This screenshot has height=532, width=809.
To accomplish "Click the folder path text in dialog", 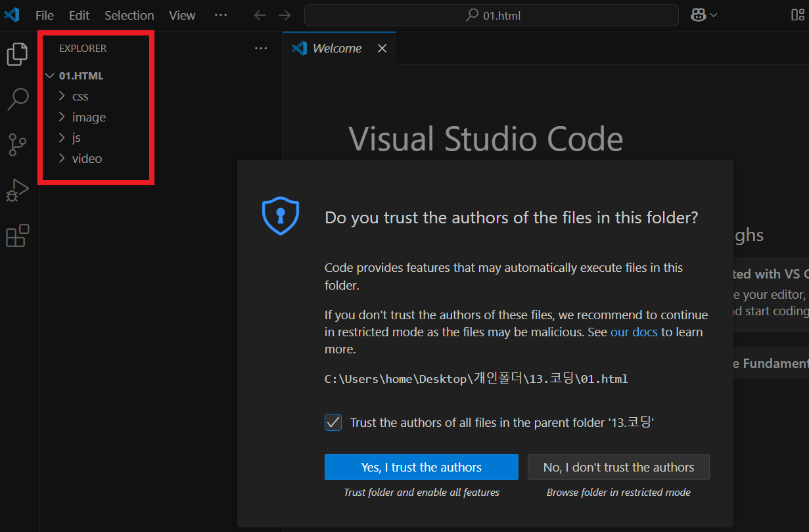I will pos(476,379).
